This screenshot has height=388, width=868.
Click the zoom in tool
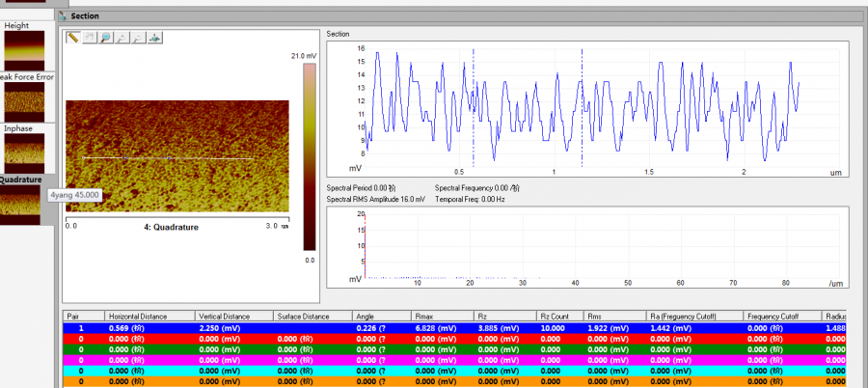coord(122,38)
